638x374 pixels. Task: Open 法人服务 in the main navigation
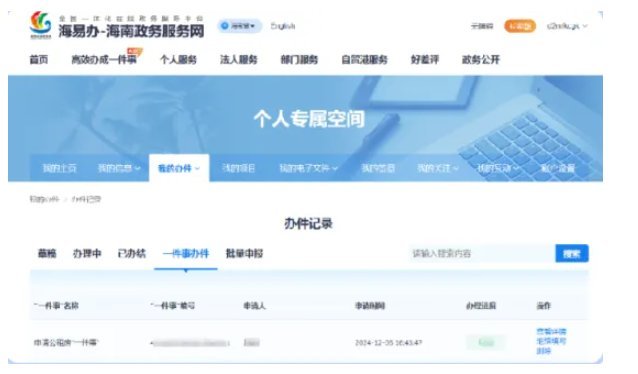[x=238, y=60]
